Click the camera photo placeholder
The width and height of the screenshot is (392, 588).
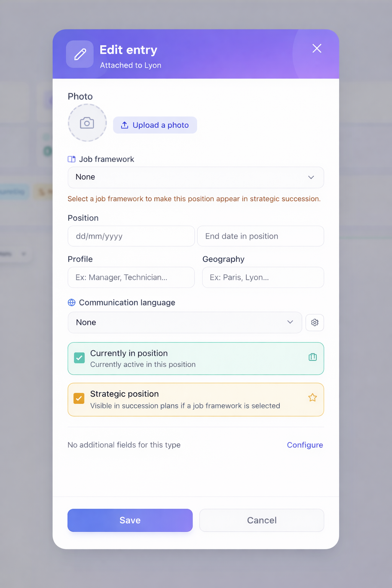87,123
